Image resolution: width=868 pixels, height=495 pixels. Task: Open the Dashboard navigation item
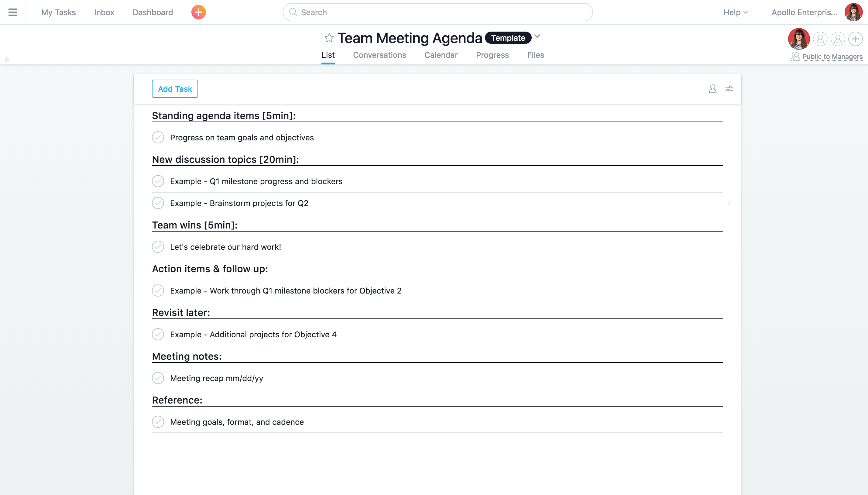pos(152,12)
